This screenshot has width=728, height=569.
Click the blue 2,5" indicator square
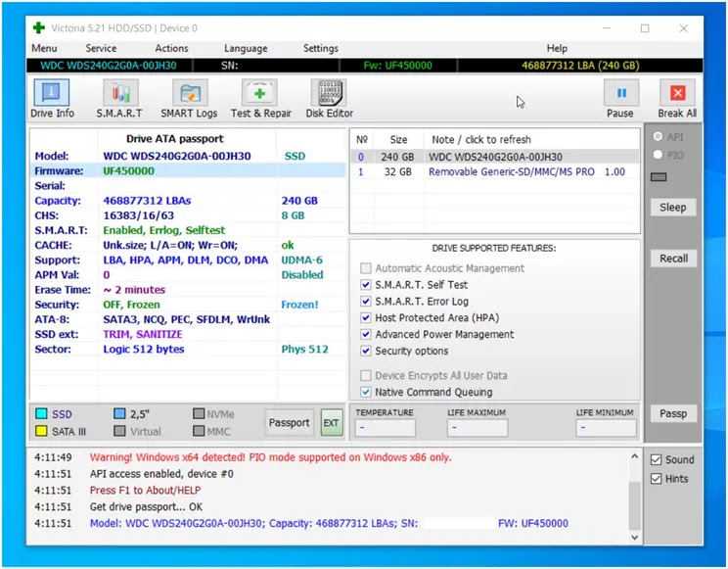119,413
